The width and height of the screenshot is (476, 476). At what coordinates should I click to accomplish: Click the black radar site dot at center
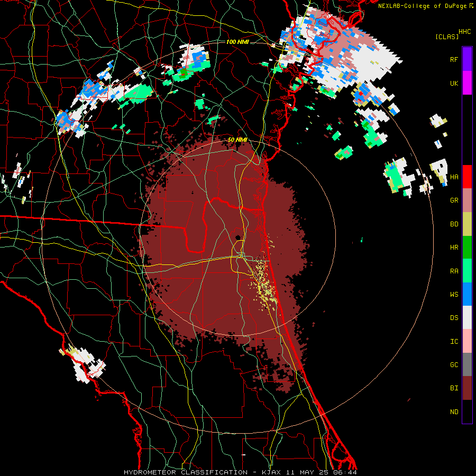238,237
